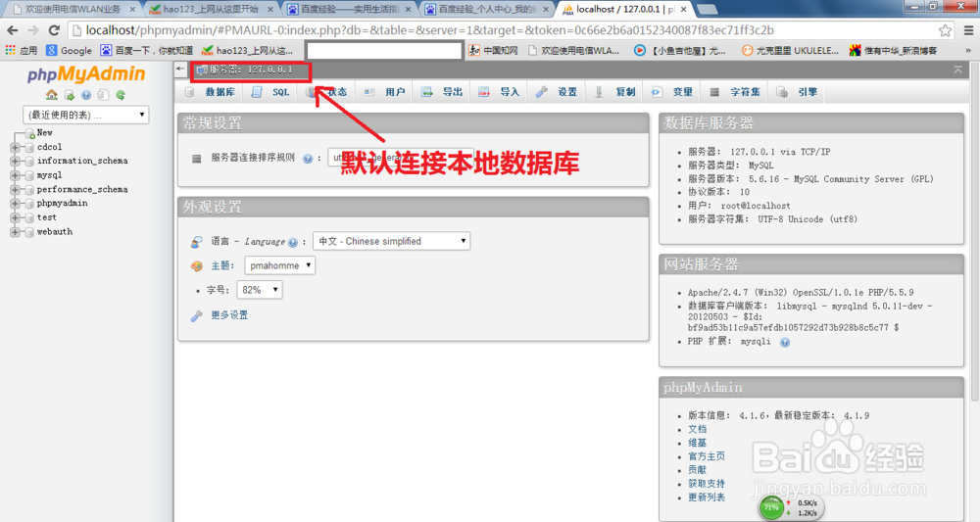Open the 官方主页 link

coord(707,456)
